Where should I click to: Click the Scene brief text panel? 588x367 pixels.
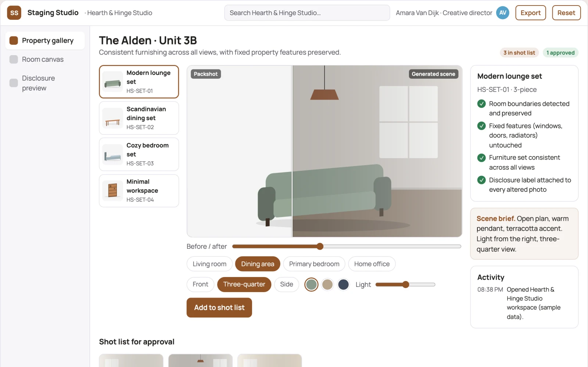[x=524, y=234]
